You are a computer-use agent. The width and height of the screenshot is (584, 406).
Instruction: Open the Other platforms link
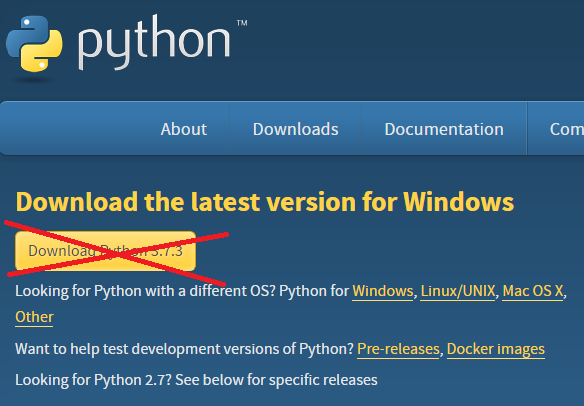point(34,317)
